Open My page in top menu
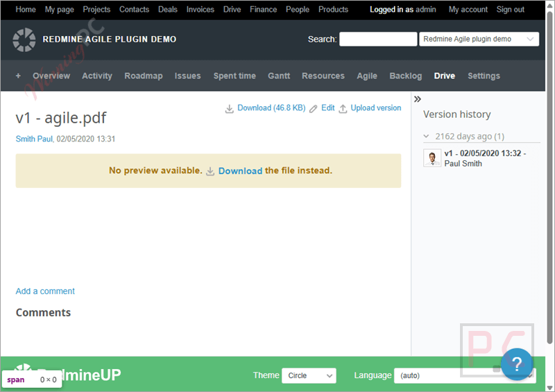The image size is (555, 392). tap(60, 10)
